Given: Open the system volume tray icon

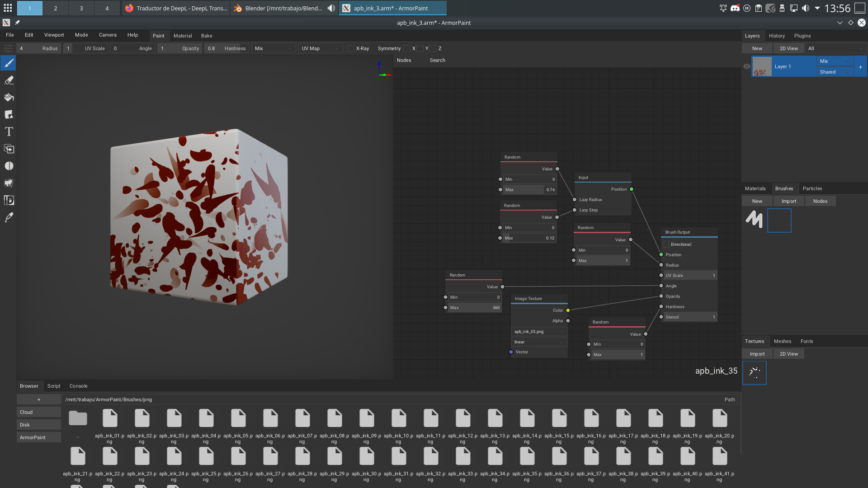Looking at the screenshot, I should click(x=806, y=8).
